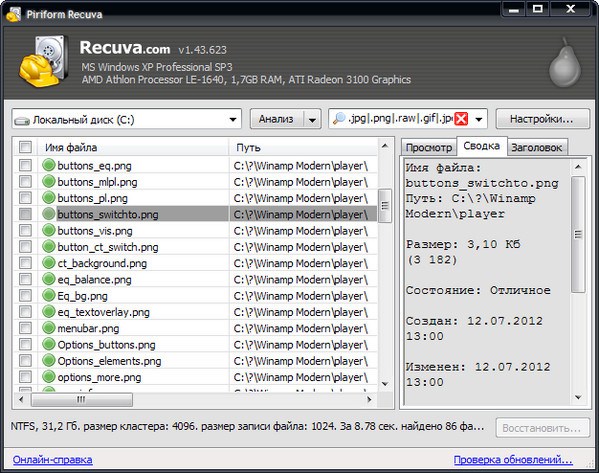The image size is (599, 473).
Task: Click the NTFS status bar text
Action: [247, 426]
